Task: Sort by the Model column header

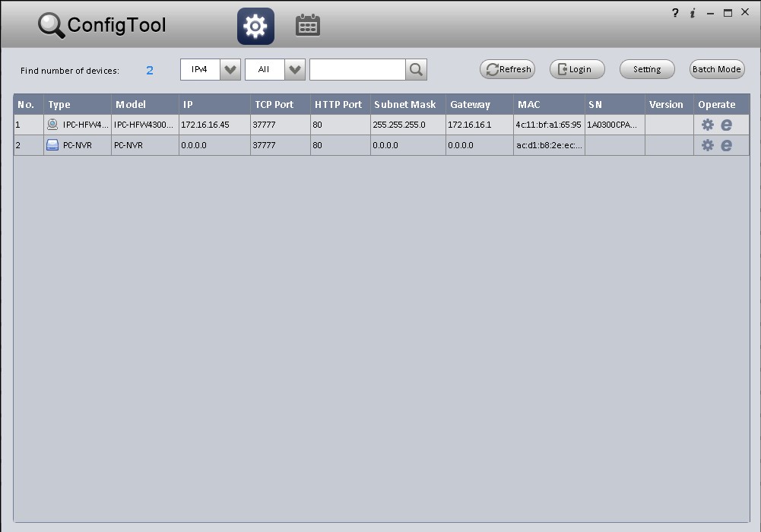Action: (x=145, y=104)
